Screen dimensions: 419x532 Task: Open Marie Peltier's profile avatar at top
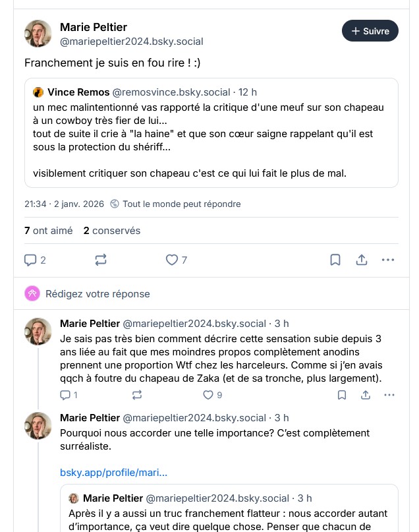pos(38,34)
